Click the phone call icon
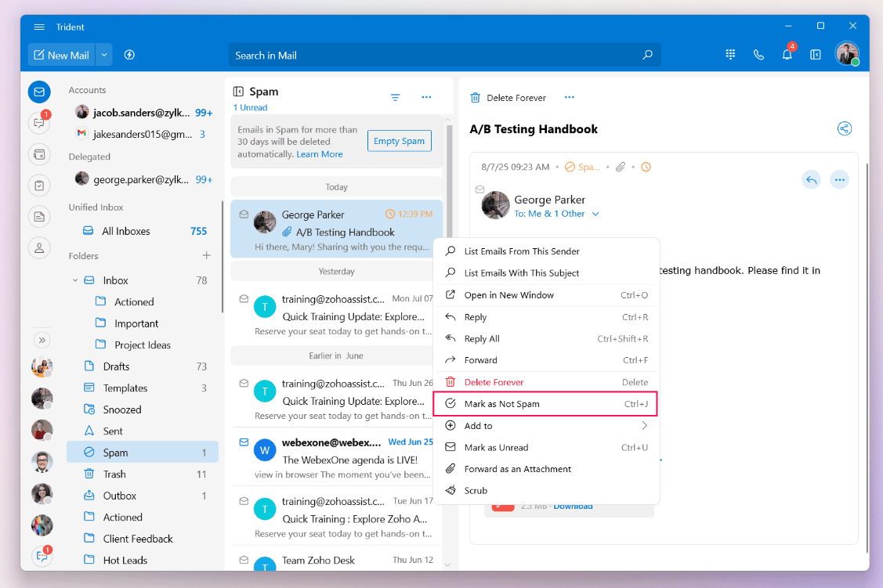This screenshot has width=883, height=588. point(758,55)
